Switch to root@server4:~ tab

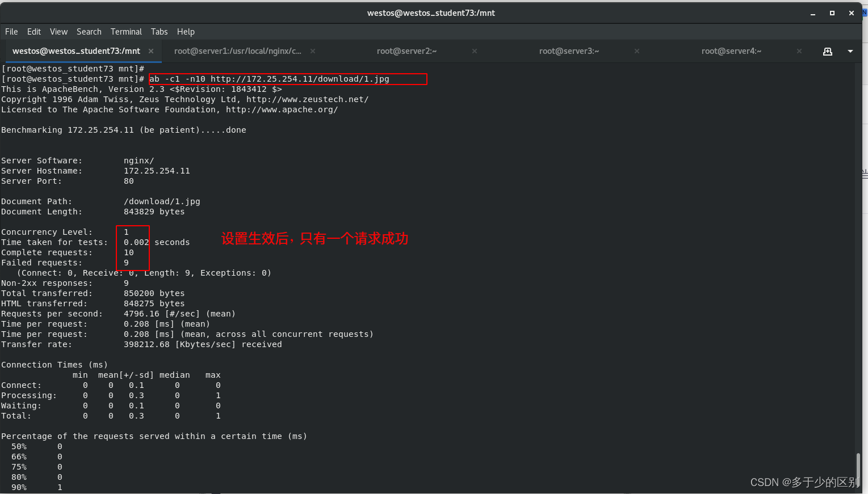click(731, 51)
